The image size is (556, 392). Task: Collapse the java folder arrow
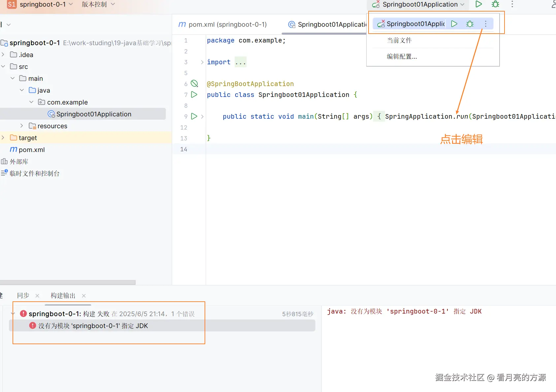22,90
